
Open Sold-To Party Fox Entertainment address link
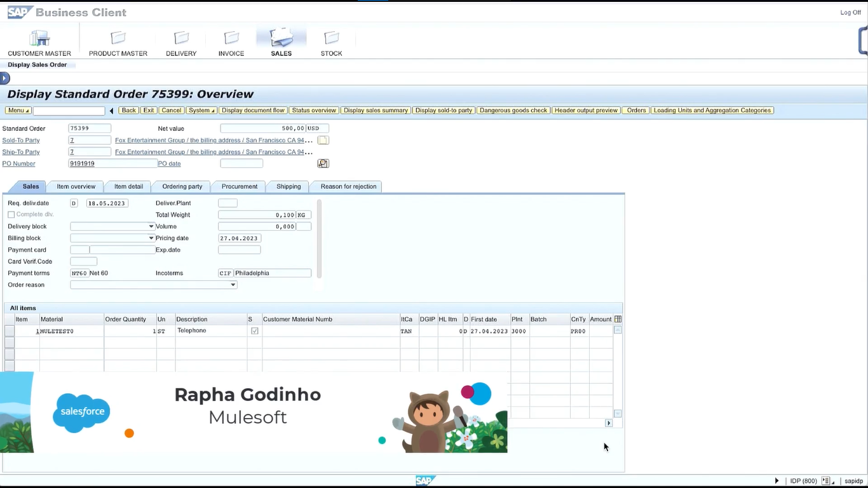coord(214,140)
